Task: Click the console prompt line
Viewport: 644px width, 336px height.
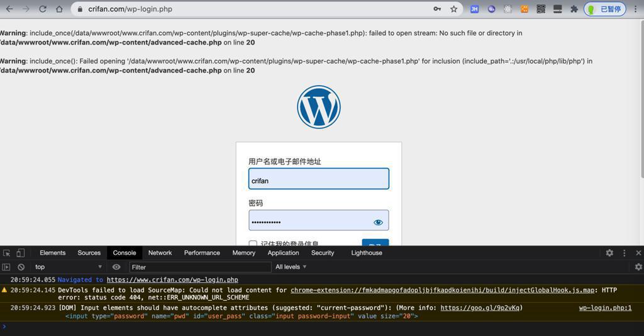Action: [x=322, y=327]
